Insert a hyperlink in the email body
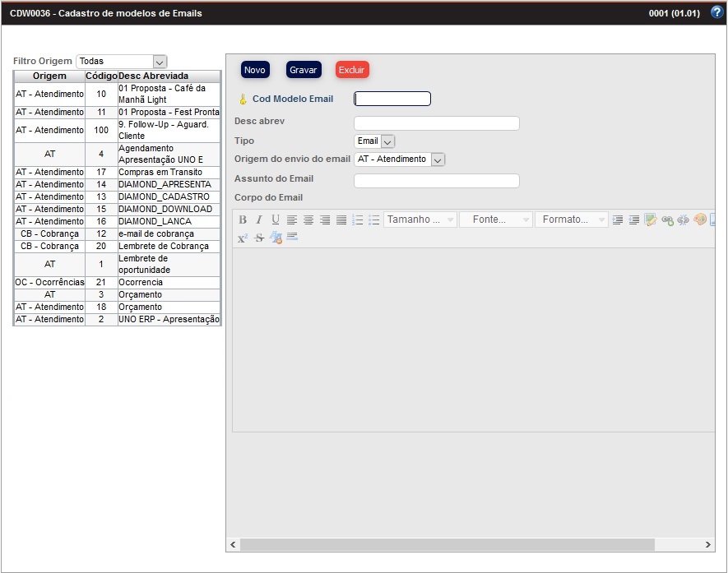 pyautogui.click(x=667, y=219)
